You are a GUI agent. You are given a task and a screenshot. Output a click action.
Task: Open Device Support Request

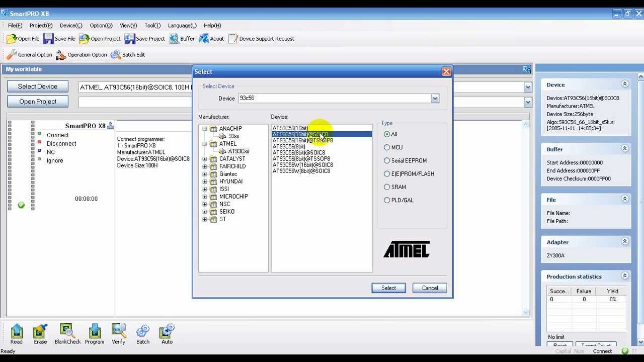coord(261,39)
